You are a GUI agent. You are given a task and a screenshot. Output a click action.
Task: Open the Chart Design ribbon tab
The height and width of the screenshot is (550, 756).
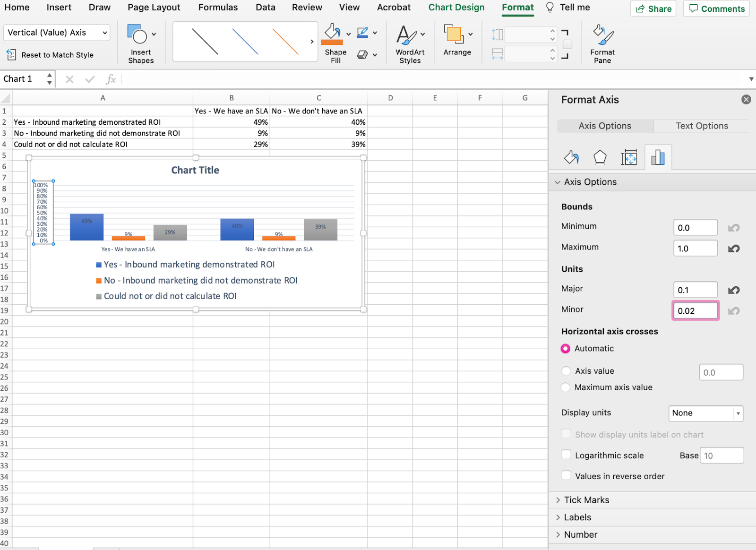pyautogui.click(x=456, y=7)
